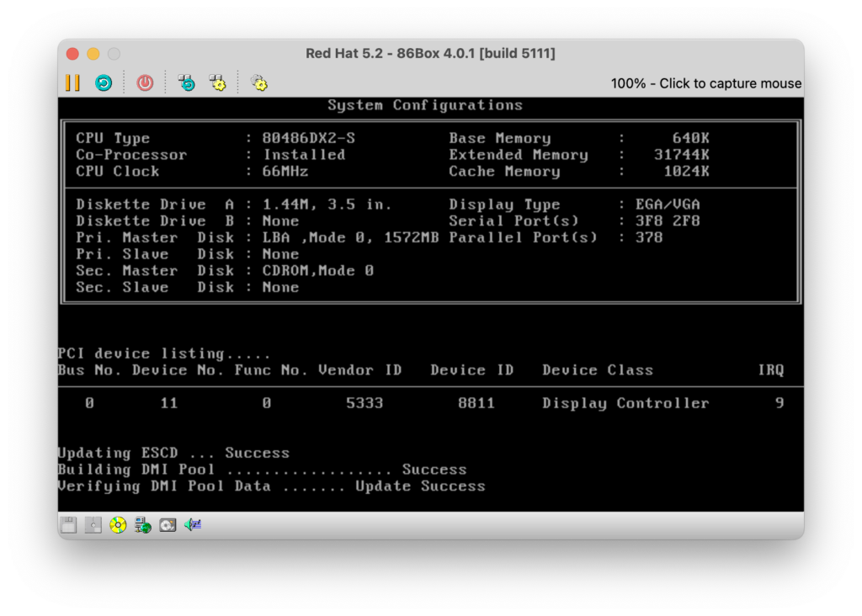The width and height of the screenshot is (862, 616).
Task: Click the 'Device Class' column header
Action: pos(598,369)
